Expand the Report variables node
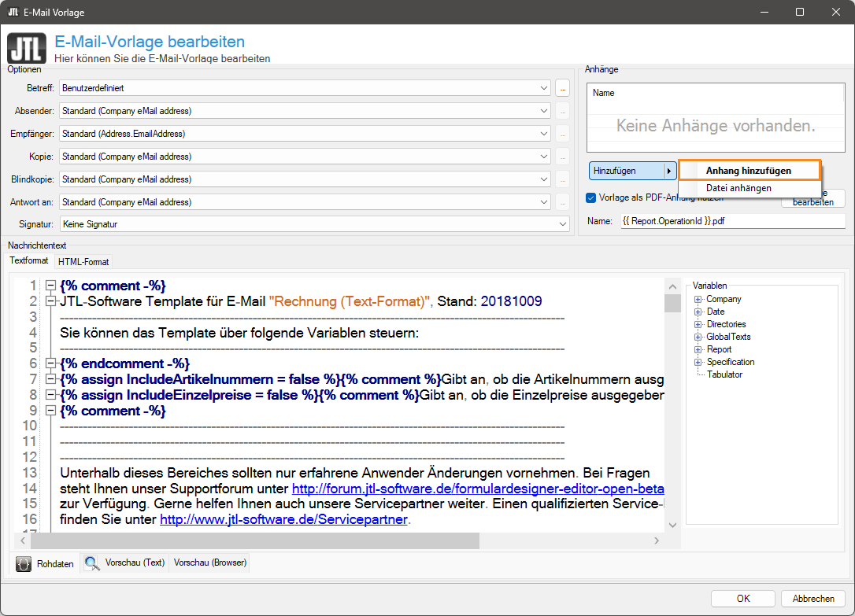Image resolution: width=855 pixels, height=616 pixels. tap(698, 349)
